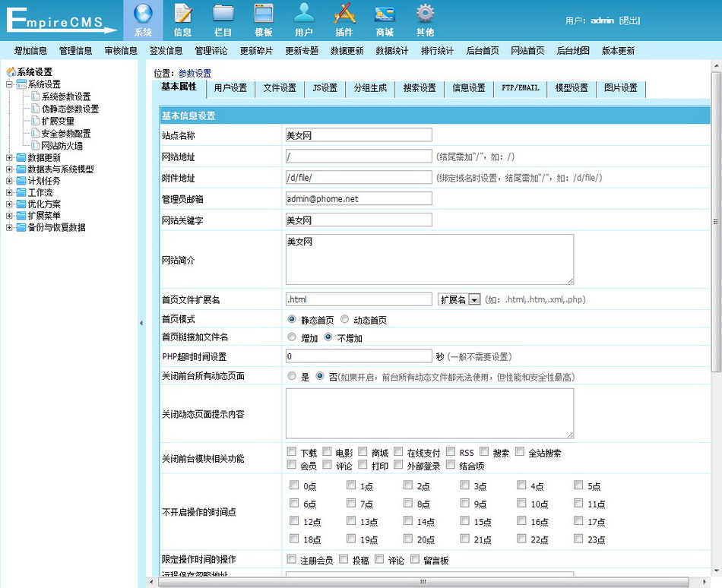Click page icon next to 网站防火墙
722x588 pixels.
[36, 146]
